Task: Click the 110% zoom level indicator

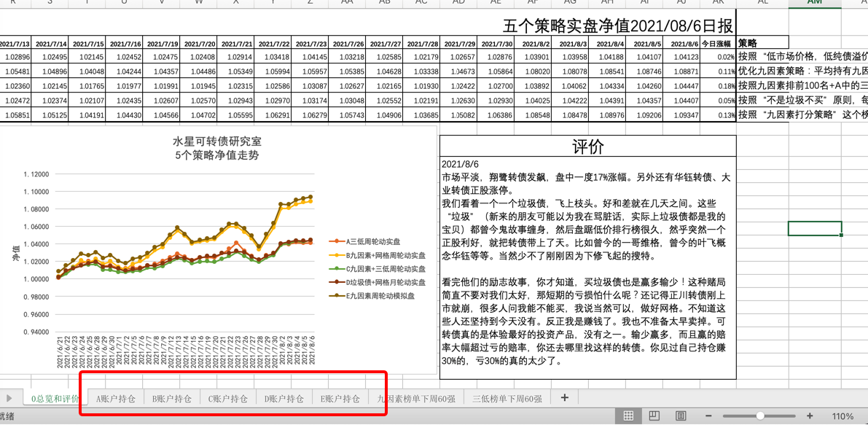Action: [842, 416]
